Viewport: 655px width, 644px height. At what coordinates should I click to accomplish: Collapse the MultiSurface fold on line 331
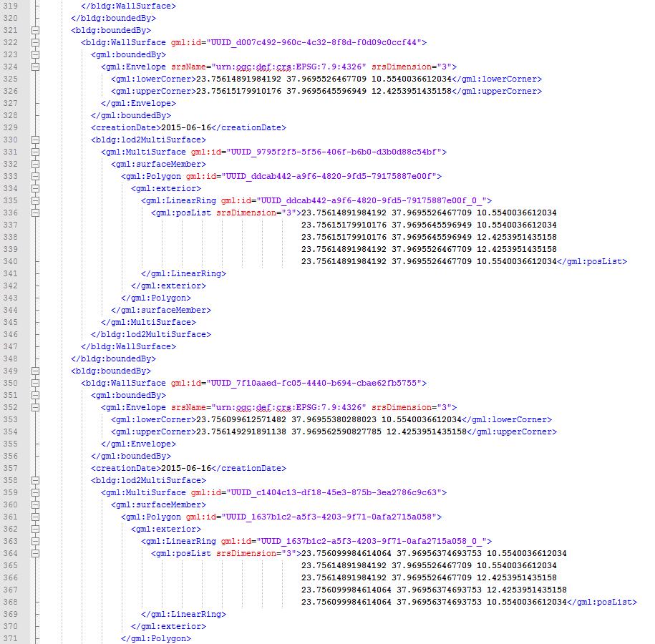point(36,152)
